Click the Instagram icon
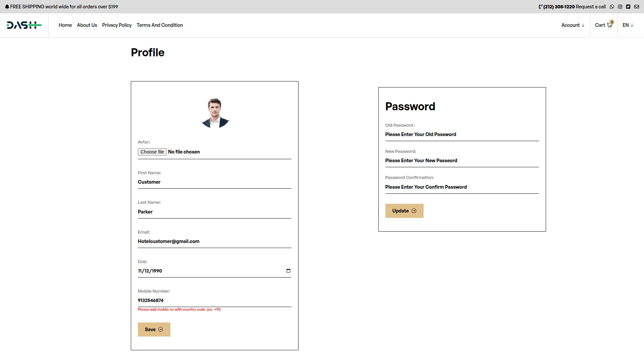 [620, 7]
